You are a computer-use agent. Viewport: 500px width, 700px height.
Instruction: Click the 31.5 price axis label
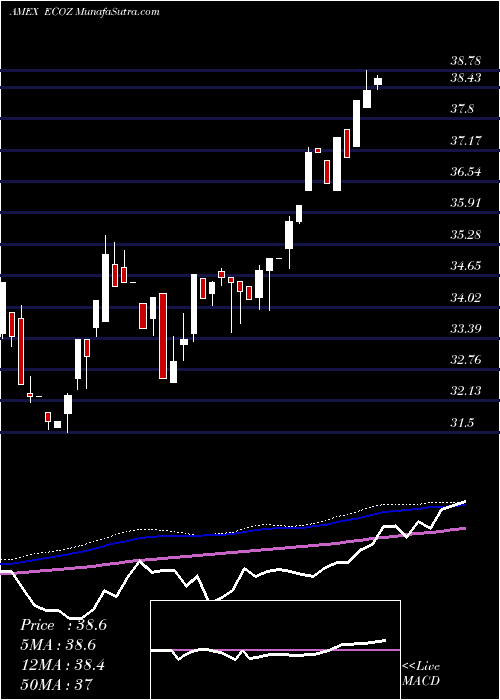[462, 423]
